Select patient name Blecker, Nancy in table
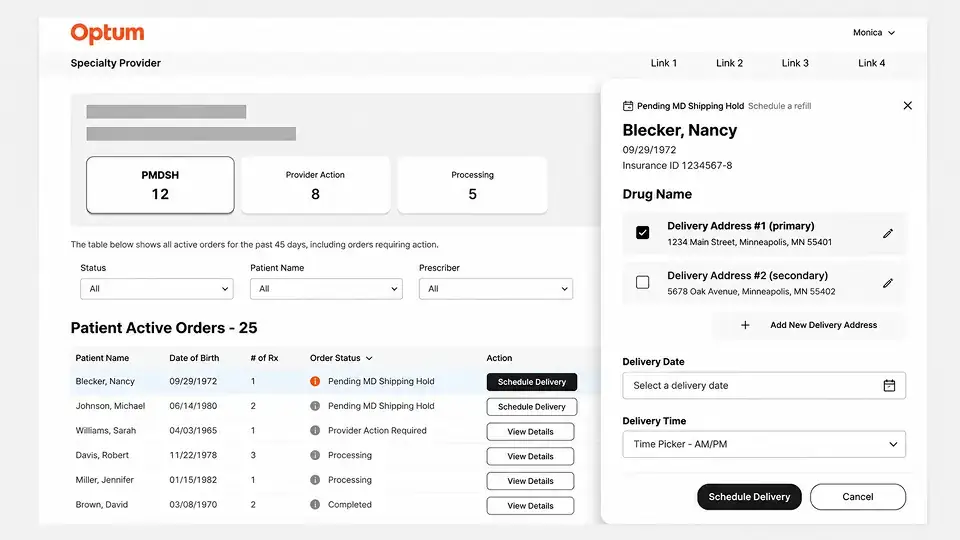960x540 pixels. [x=105, y=381]
